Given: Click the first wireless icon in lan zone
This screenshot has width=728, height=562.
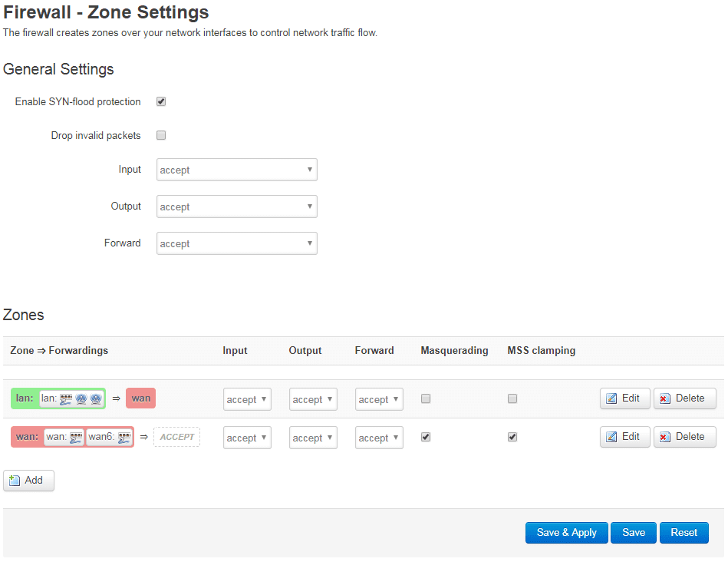Looking at the screenshot, I should click(81, 398).
